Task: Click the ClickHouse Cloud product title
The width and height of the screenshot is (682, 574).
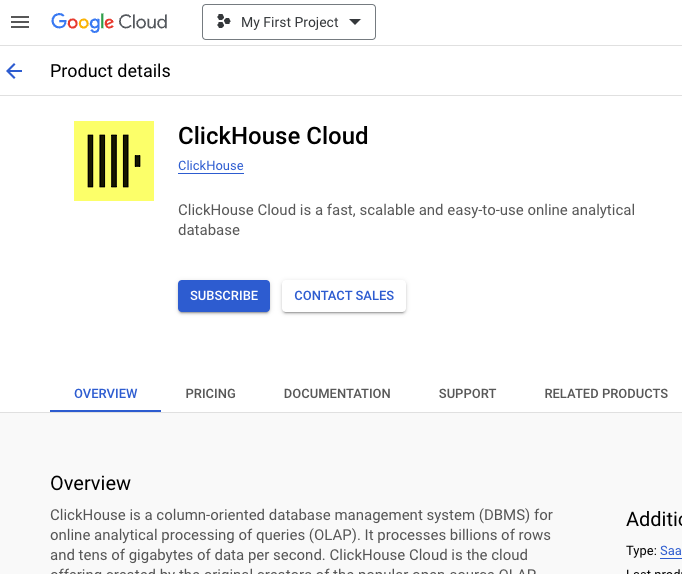Action: [x=273, y=136]
